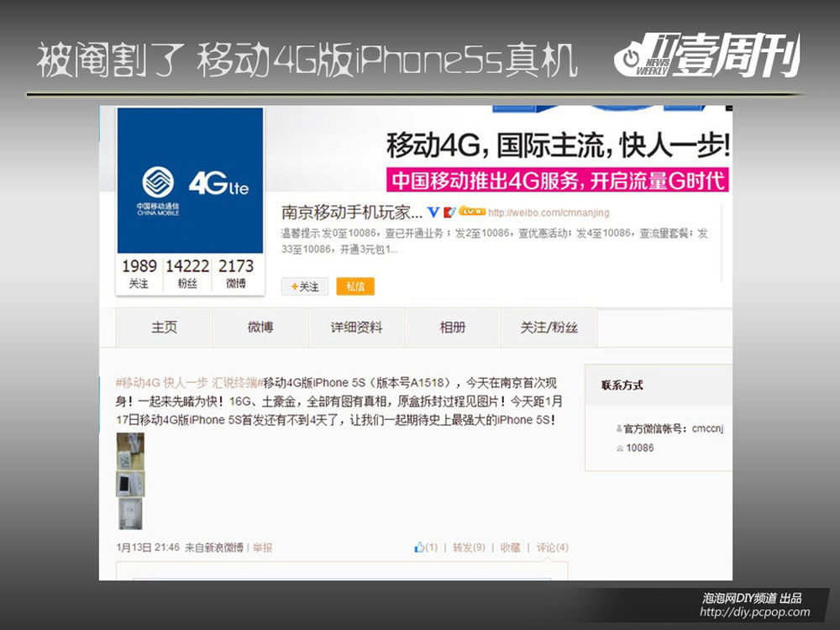Image resolution: width=840 pixels, height=630 pixels.
Task: Click the 收藏 favorite link
Action: 510,548
